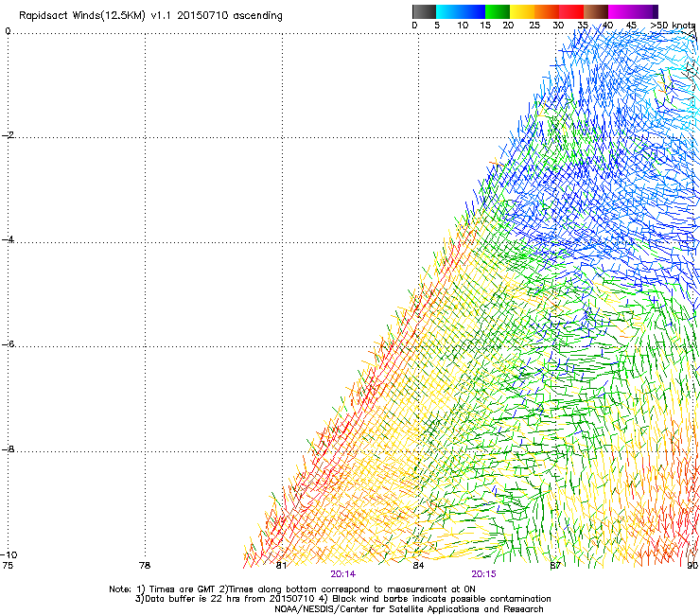Click the Rapidscat Winds title text
This screenshot has width=700, height=615.
click(x=150, y=16)
